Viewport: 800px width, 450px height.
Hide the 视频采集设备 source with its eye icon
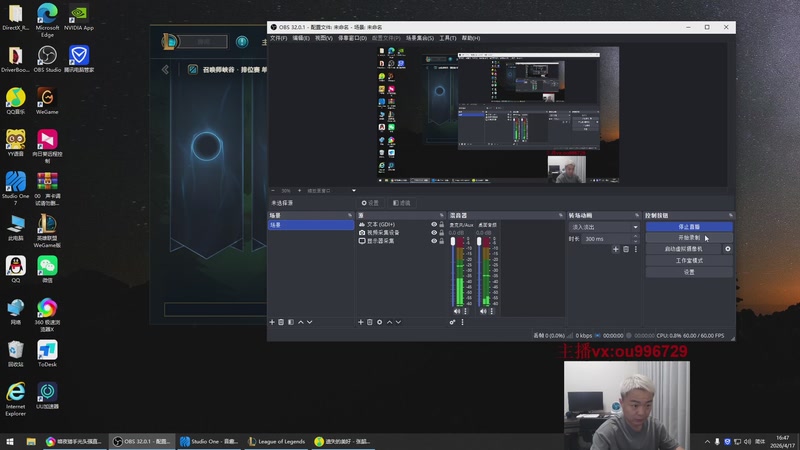pos(434,233)
